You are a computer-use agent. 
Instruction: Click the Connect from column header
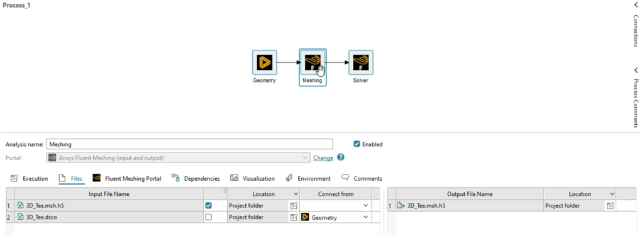tap(336, 194)
